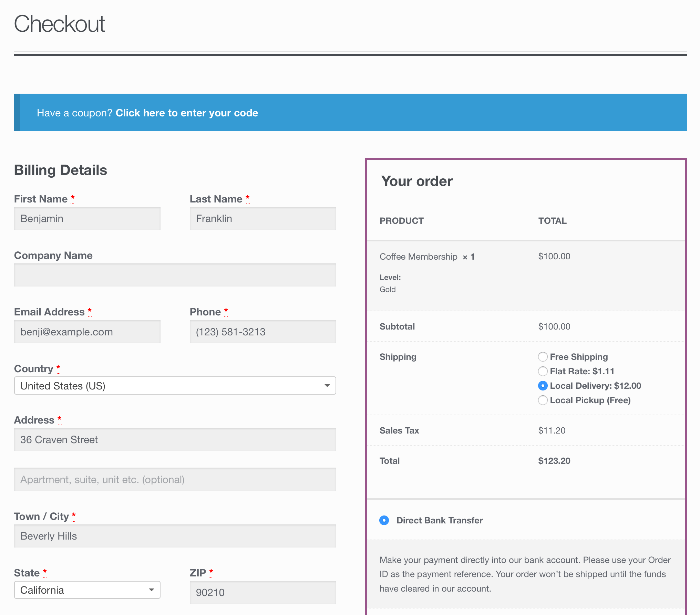This screenshot has width=700, height=615.
Task: Click the Phone number field
Action: [262, 332]
